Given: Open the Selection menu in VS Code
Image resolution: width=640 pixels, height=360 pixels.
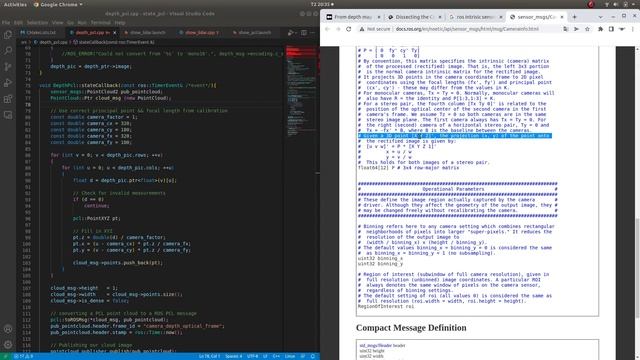Looking at the screenshot, I should pos(38,23).
